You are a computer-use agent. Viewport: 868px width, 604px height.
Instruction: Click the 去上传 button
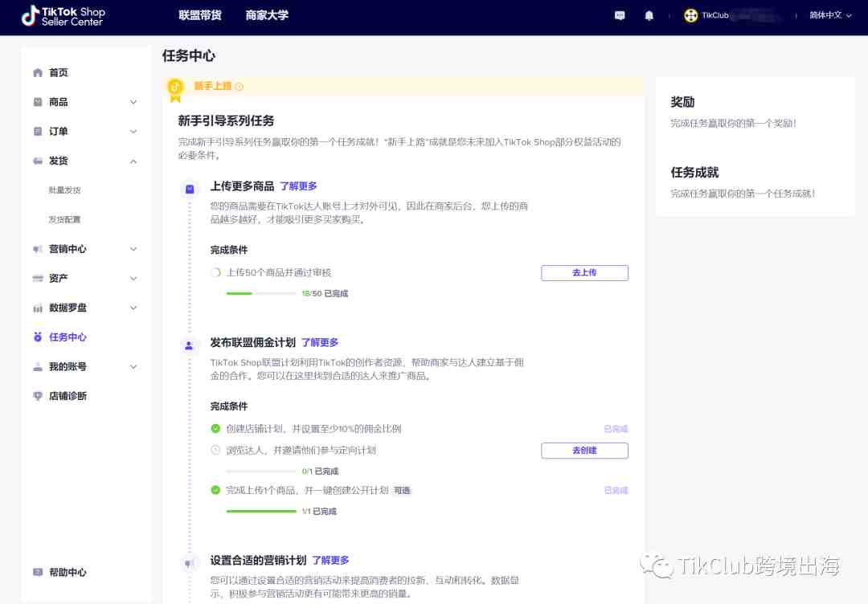coord(584,273)
